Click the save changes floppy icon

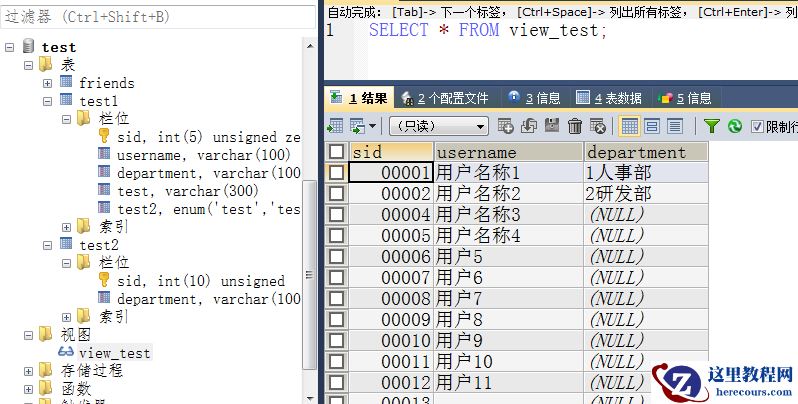tap(552, 126)
